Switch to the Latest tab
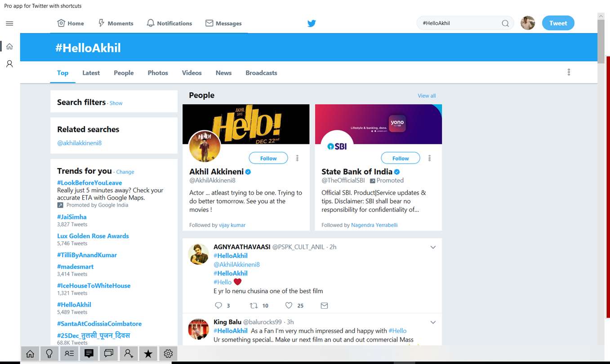610x364 pixels. pyautogui.click(x=91, y=73)
